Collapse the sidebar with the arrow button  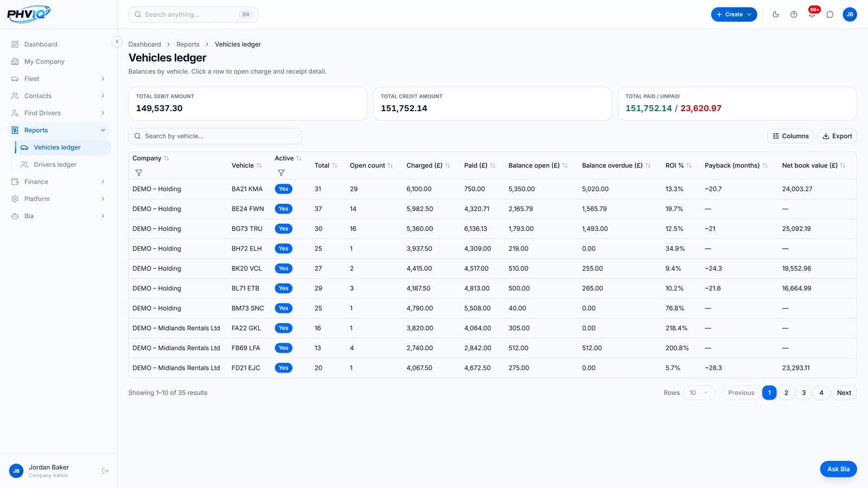click(117, 42)
